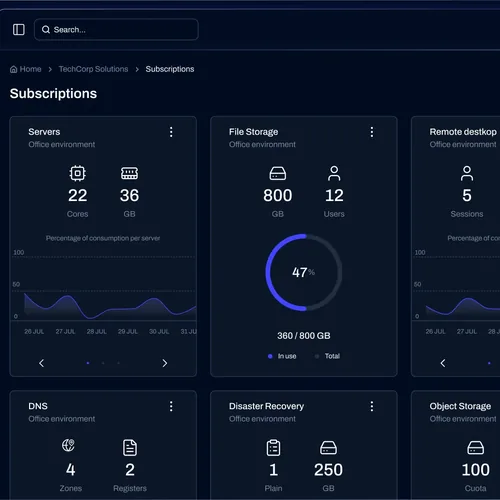This screenshot has height=500, width=500.
Task: Click the RAM memory icon in Servers
Action: point(129,173)
